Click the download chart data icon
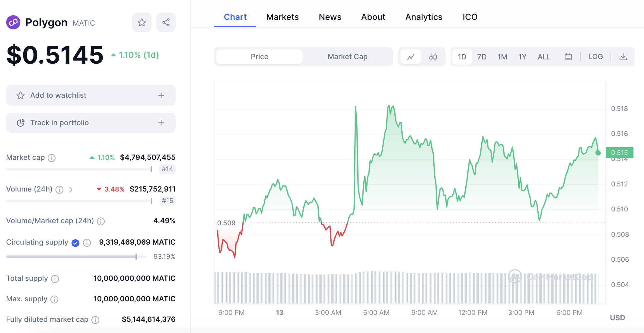644x333 pixels. coord(623,57)
